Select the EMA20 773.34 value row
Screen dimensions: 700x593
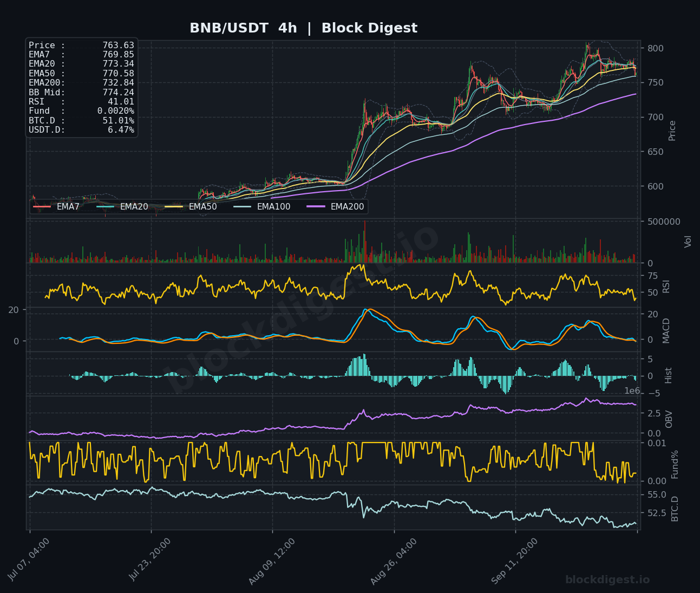[81, 64]
